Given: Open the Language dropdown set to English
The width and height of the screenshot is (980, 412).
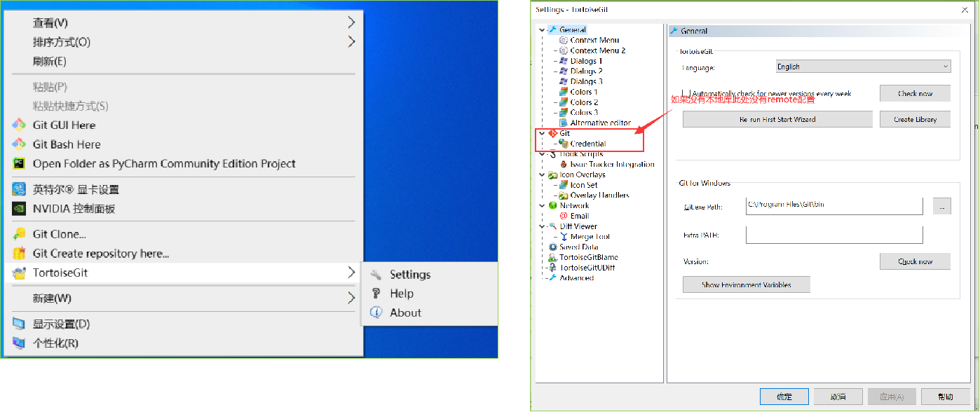Looking at the screenshot, I should click(x=863, y=67).
